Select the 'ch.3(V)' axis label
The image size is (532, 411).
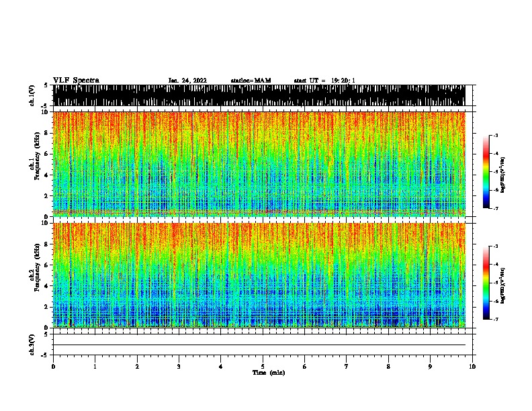32,345
